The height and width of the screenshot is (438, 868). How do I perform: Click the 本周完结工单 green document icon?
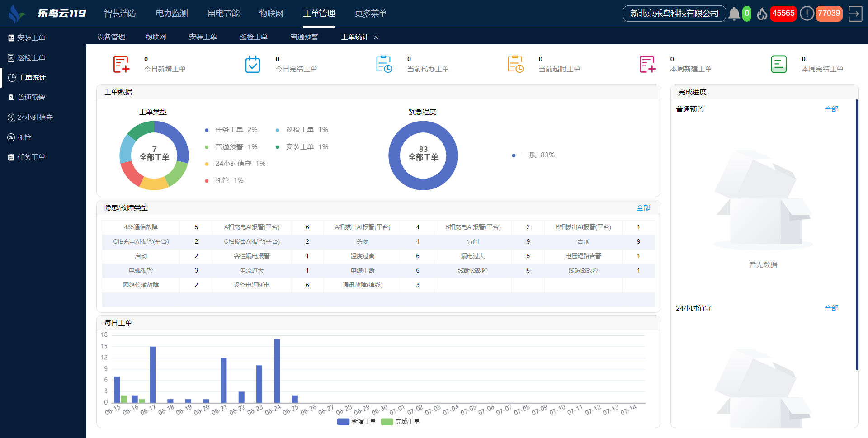point(778,64)
